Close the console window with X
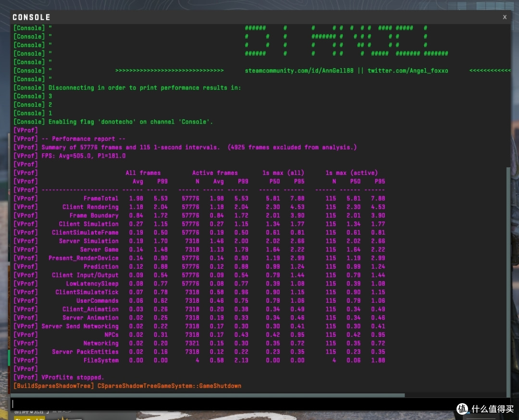Screen dimensions: 519x420 (x=505, y=17)
